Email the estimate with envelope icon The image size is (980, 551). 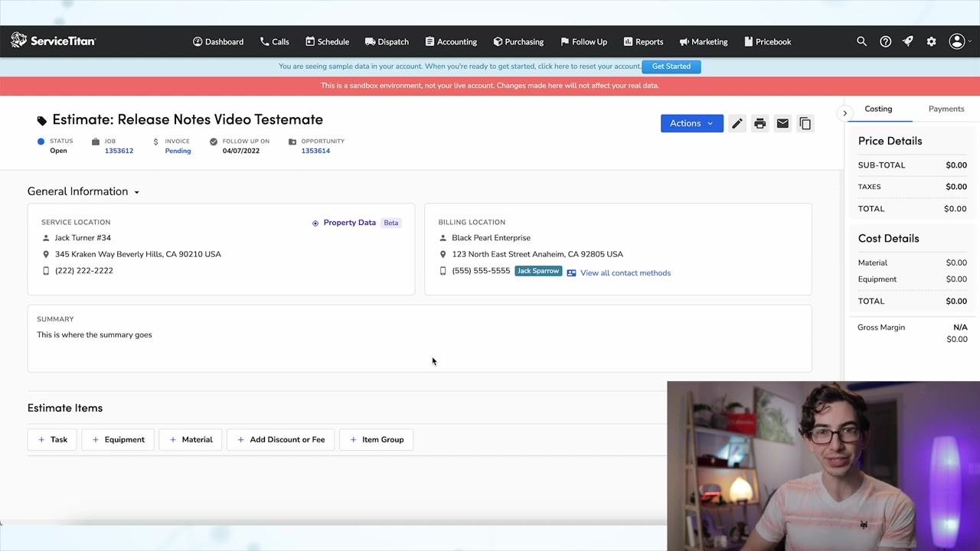(782, 123)
